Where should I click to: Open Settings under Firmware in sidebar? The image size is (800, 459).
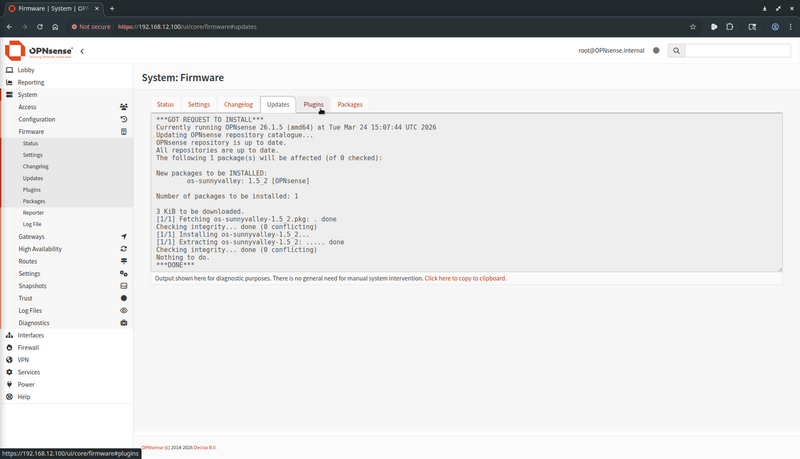[x=33, y=155]
